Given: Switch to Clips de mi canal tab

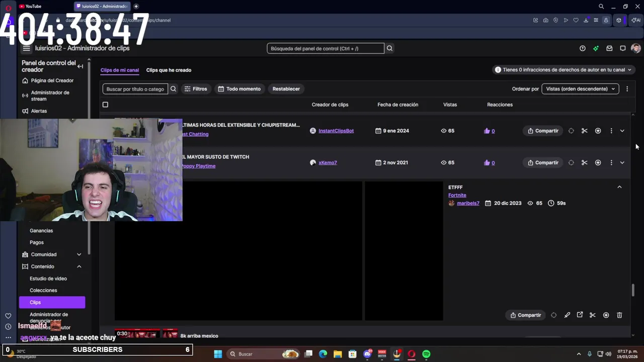Looking at the screenshot, I should pos(120,70).
